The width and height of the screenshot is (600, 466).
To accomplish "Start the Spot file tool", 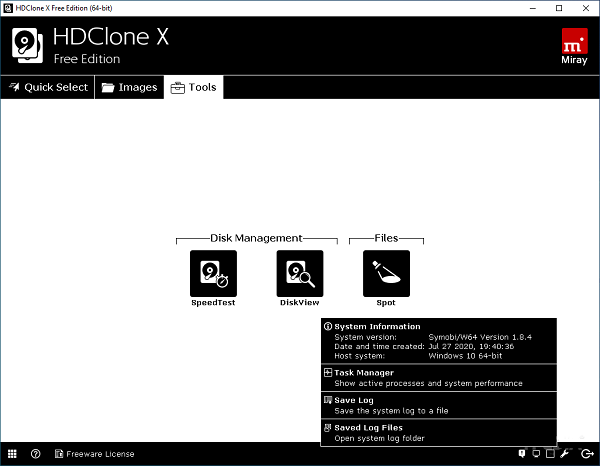I will click(386, 273).
